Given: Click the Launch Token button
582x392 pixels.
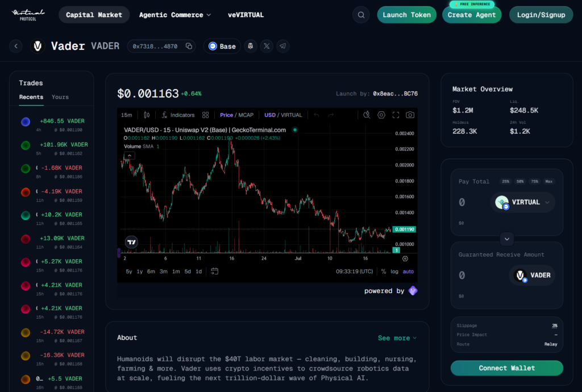Looking at the screenshot, I should pos(406,15).
